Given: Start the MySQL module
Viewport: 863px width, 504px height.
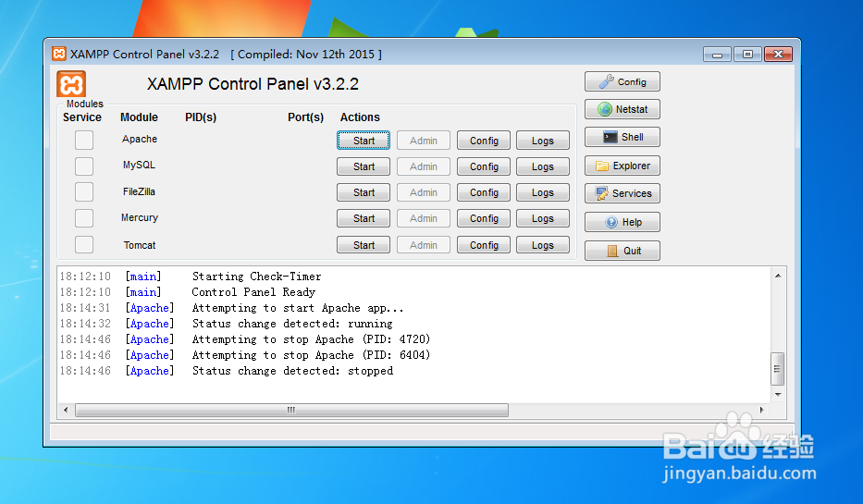Looking at the screenshot, I should 364,166.
